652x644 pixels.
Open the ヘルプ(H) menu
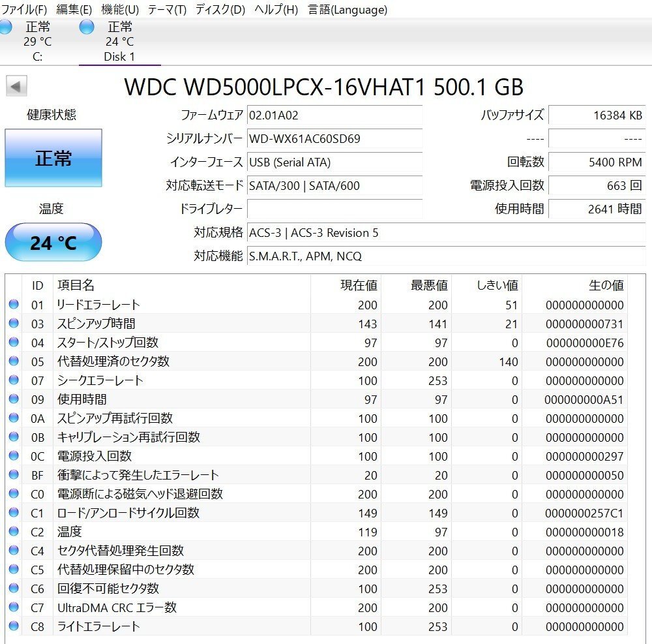point(276,9)
